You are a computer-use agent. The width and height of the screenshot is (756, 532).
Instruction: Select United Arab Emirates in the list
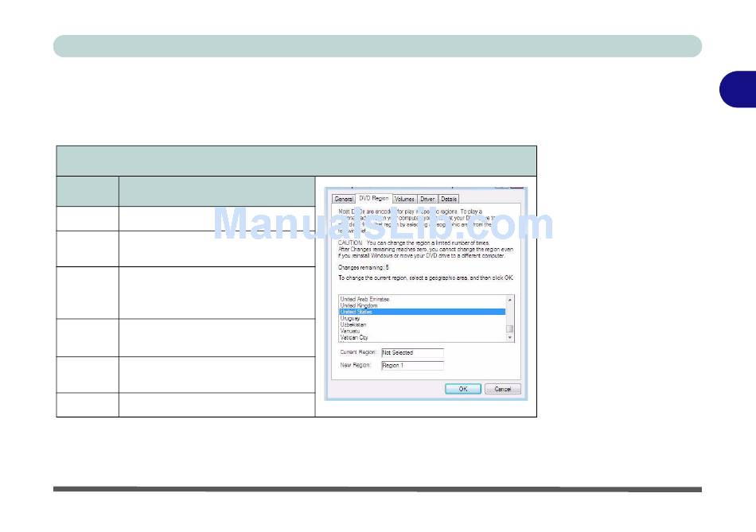(x=364, y=299)
